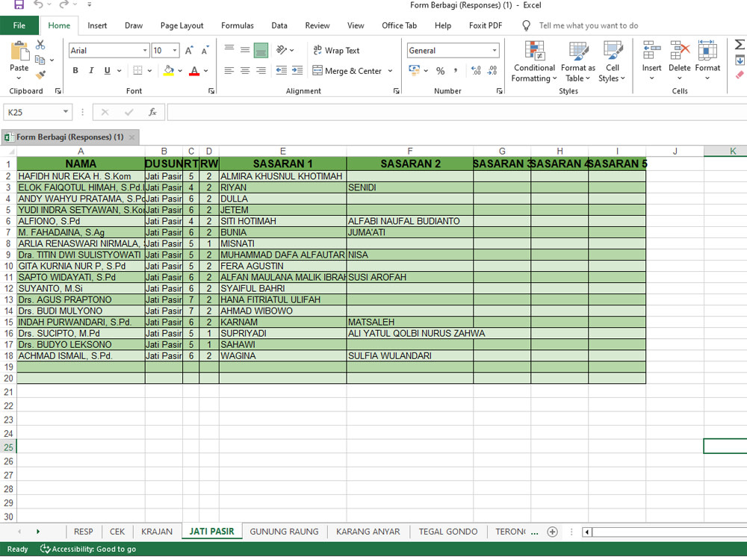The height and width of the screenshot is (560, 747).
Task: Select cell with SAPTO WIDAYATI, S.Pd
Action: pyautogui.click(x=81, y=277)
